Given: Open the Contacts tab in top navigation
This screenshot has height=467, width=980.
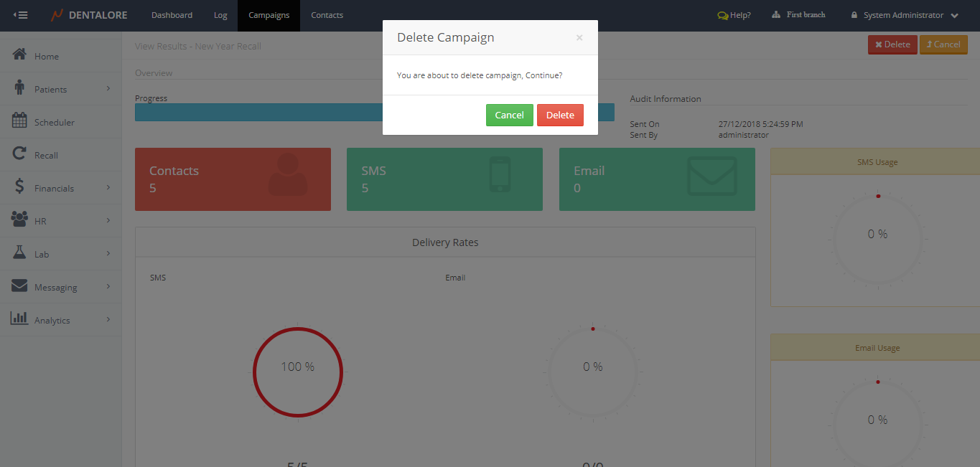Looking at the screenshot, I should click(327, 15).
